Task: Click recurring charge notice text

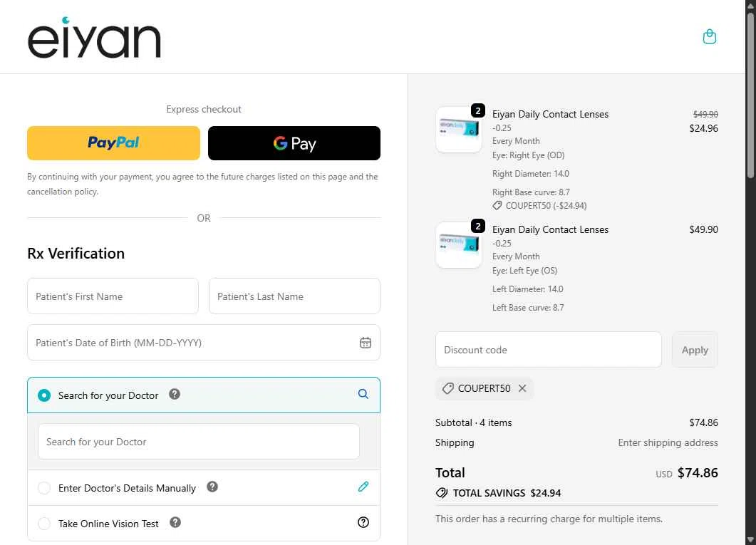Action: click(549, 519)
